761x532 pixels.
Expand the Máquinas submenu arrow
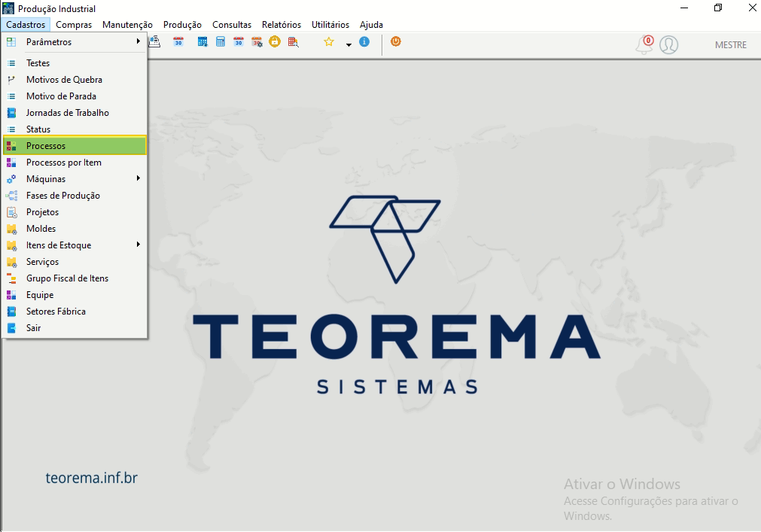click(x=139, y=178)
